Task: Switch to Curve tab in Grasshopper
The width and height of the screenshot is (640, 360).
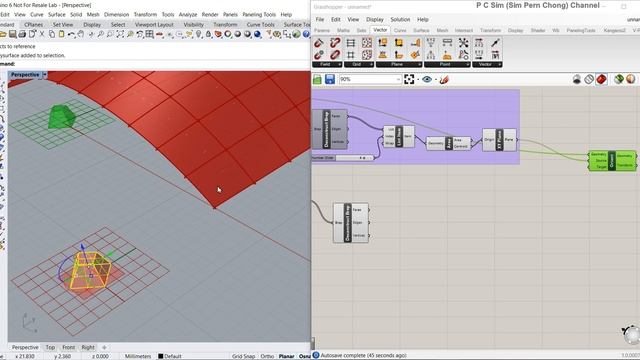Action: pos(400,30)
